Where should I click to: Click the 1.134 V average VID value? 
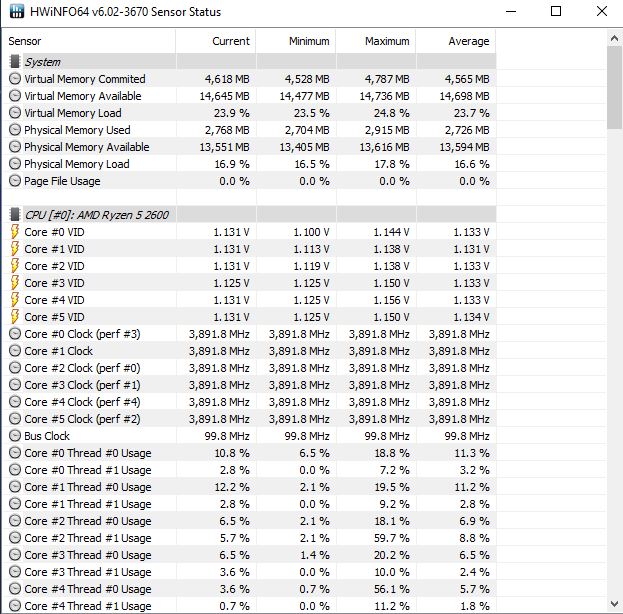pos(472,317)
